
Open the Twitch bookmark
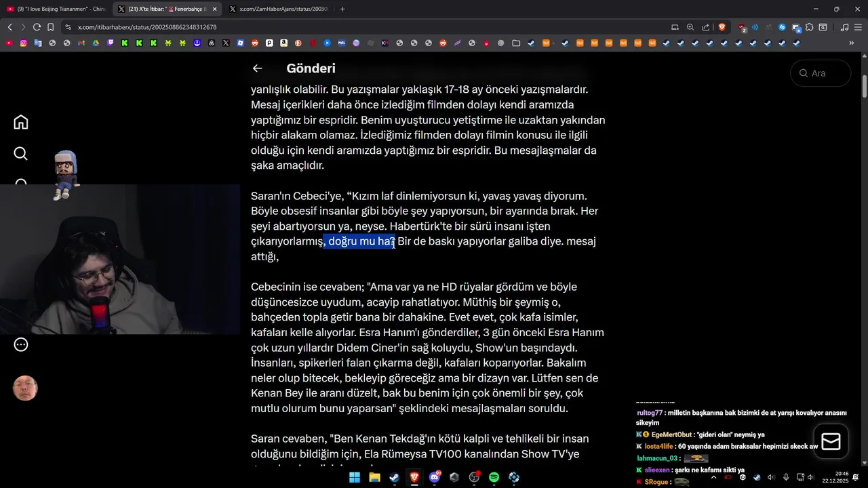[110, 43]
